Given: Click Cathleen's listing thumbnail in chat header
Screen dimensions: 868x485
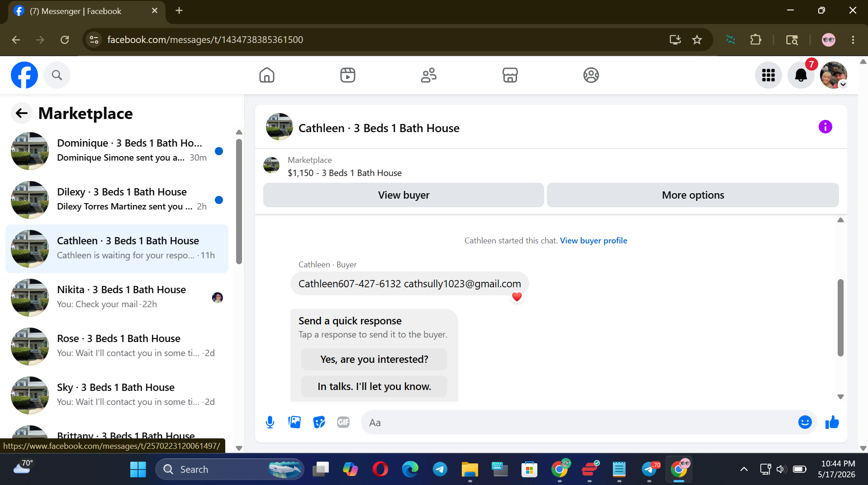Looking at the screenshot, I should pyautogui.click(x=280, y=127).
